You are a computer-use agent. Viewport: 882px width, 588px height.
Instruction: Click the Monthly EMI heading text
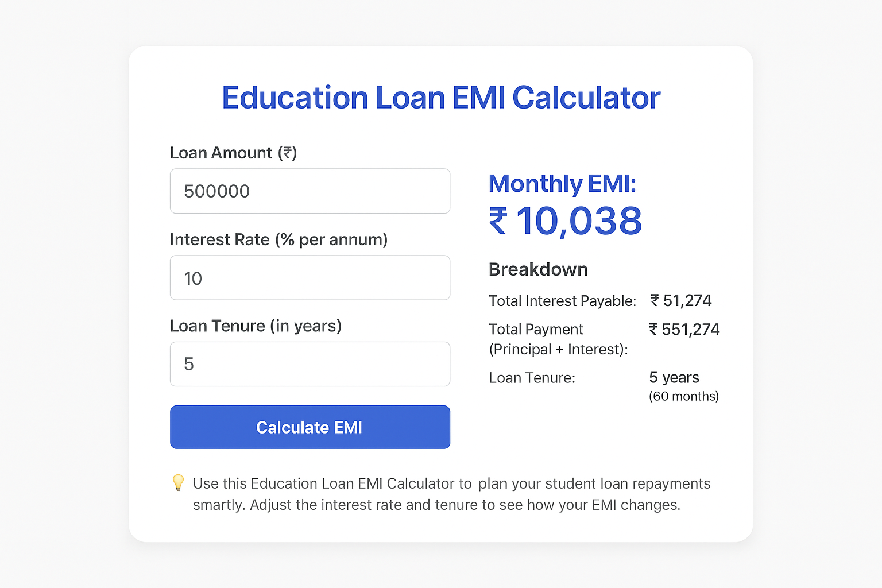[562, 184]
